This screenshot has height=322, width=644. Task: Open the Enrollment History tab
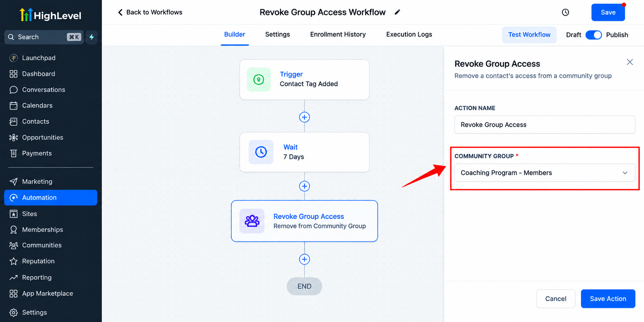coord(338,34)
